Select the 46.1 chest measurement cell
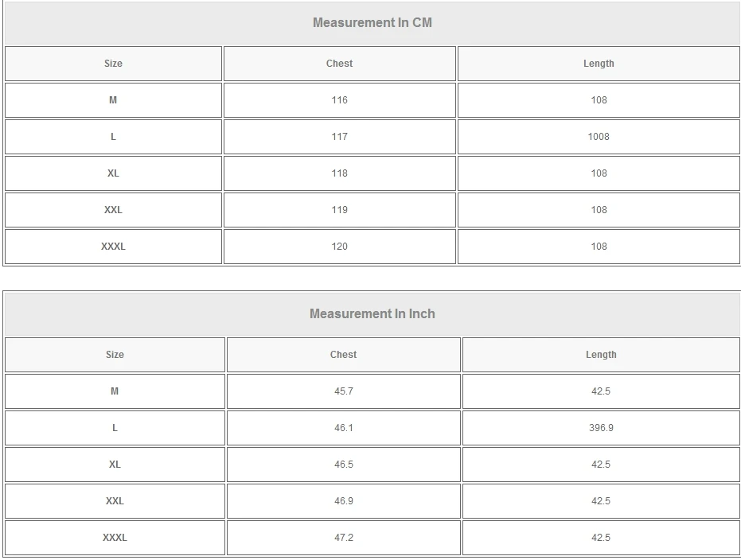 (343, 428)
